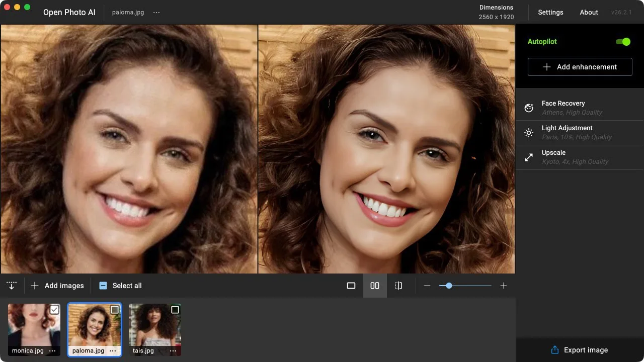
Task: Click the Light Adjustment sun icon
Action: click(x=529, y=133)
